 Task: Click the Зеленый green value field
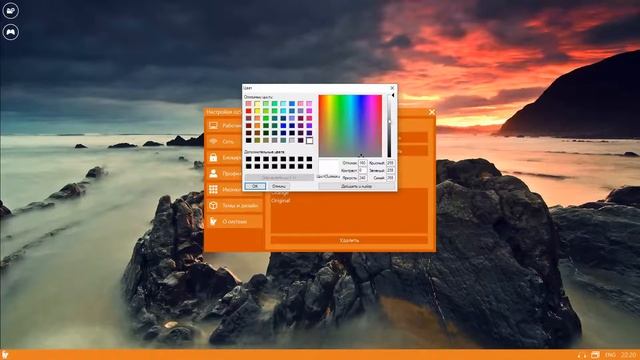coord(390,170)
